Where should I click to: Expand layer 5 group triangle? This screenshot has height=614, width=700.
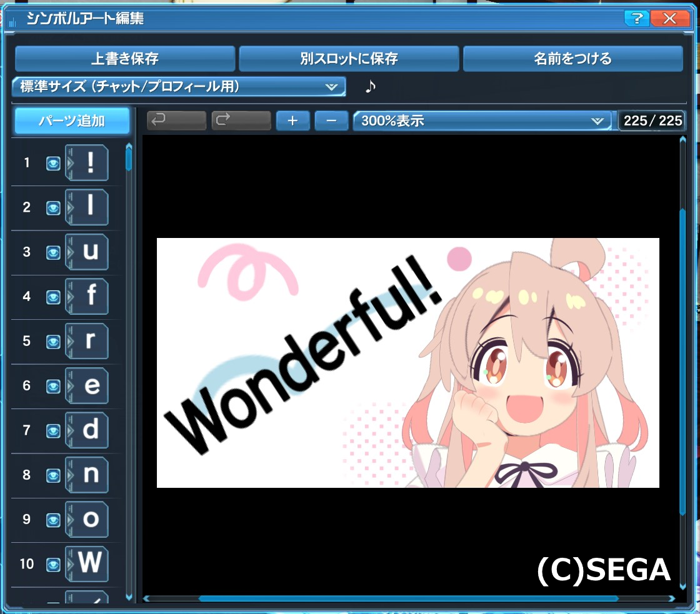point(69,342)
